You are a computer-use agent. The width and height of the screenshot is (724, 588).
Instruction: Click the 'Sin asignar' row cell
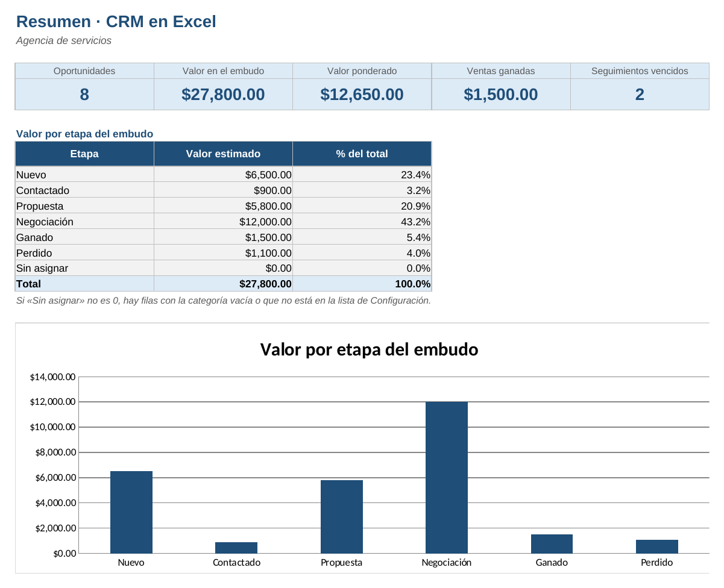click(x=84, y=269)
